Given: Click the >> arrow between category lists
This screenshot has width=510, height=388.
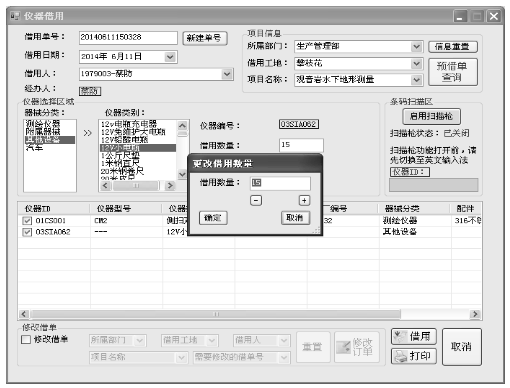Looking at the screenshot, I should click(87, 133).
